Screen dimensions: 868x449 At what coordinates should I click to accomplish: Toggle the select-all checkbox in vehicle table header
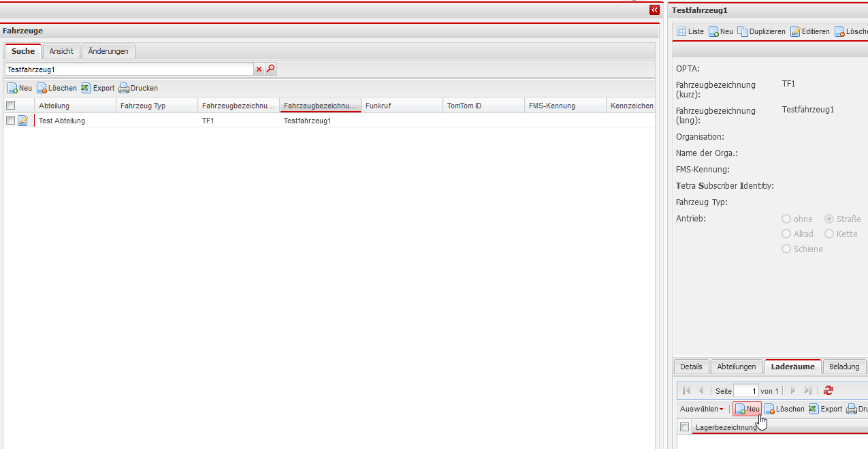10,106
